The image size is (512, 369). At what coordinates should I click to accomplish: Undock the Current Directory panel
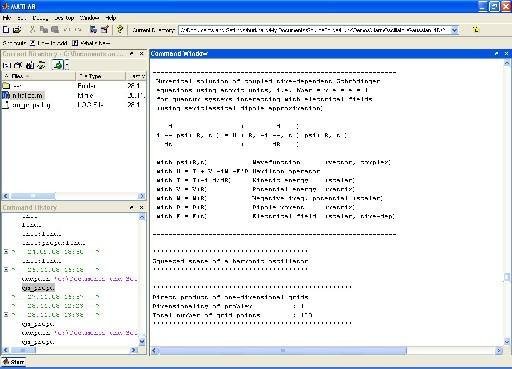(x=132, y=53)
